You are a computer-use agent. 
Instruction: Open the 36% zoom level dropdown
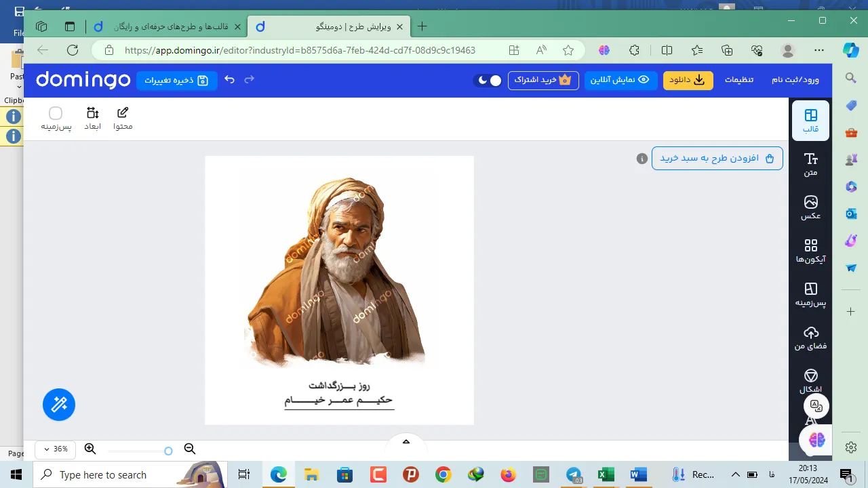[55, 449]
